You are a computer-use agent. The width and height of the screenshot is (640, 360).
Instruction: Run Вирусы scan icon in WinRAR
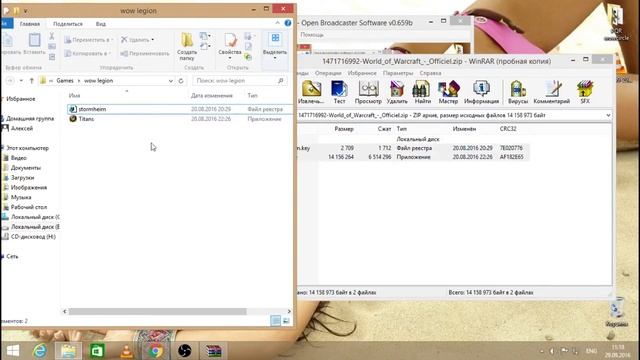coord(518,92)
